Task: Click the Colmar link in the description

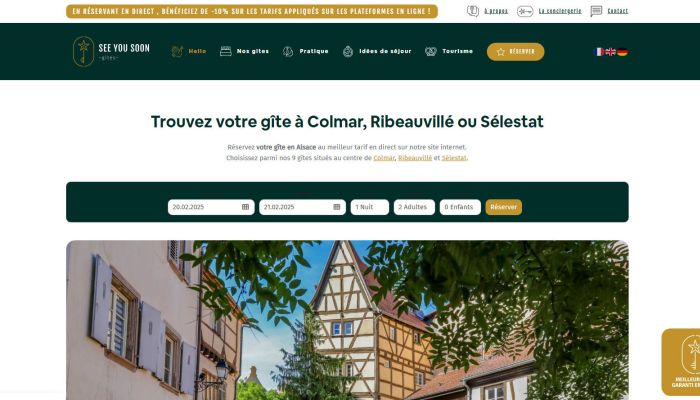Action: (x=384, y=158)
